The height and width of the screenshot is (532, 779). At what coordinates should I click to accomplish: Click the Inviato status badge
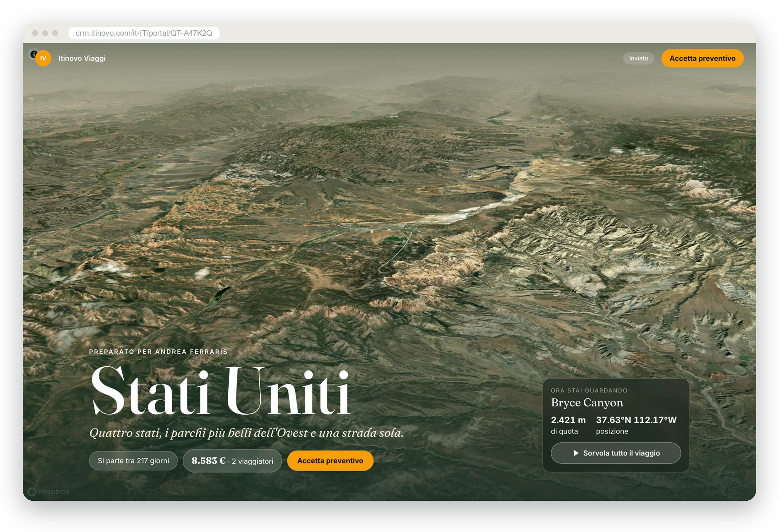(638, 58)
